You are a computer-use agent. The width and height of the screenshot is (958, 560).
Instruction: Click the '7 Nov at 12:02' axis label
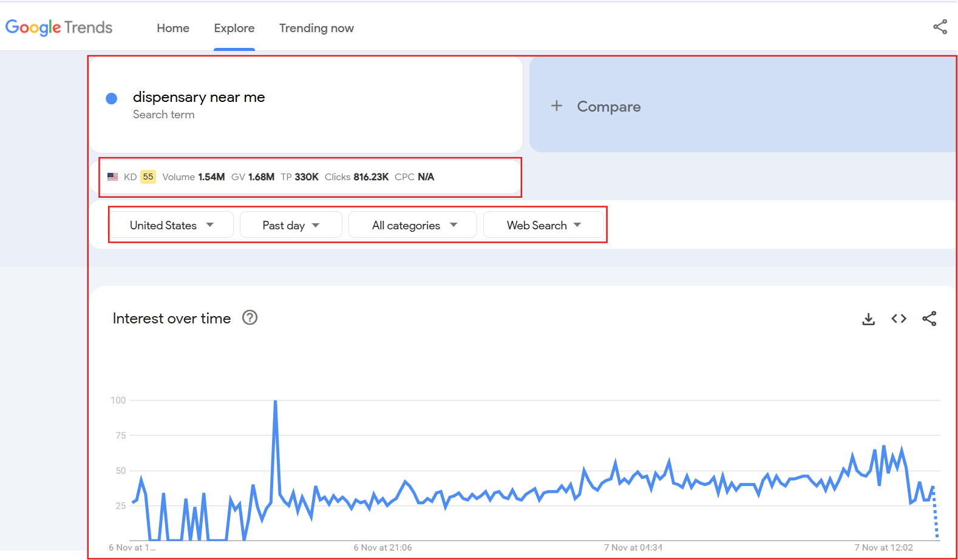[x=884, y=547]
